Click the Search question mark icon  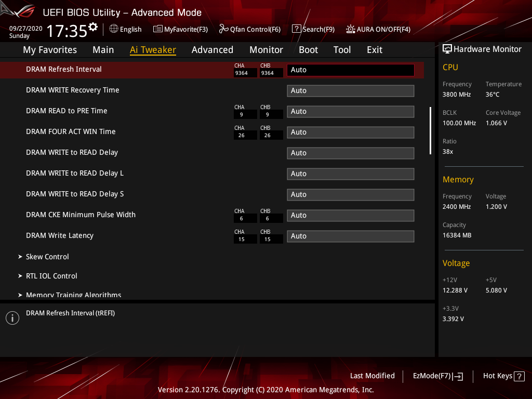click(296, 29)
